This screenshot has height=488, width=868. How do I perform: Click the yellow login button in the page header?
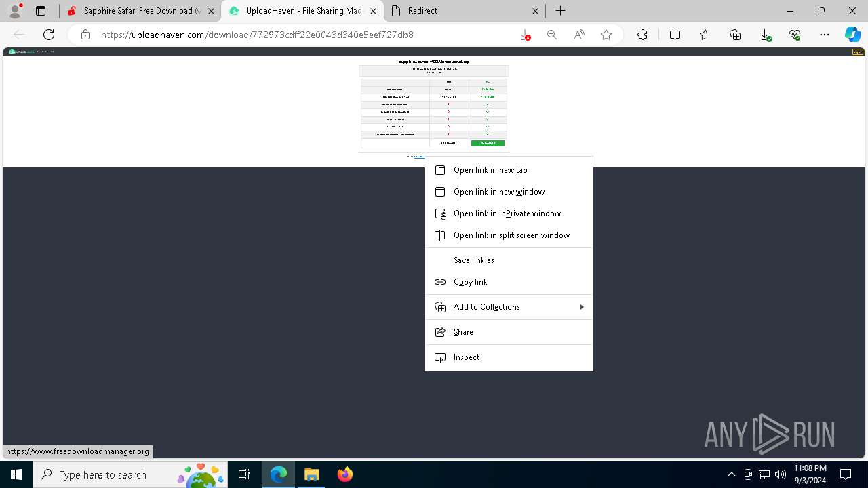point(857,52)
